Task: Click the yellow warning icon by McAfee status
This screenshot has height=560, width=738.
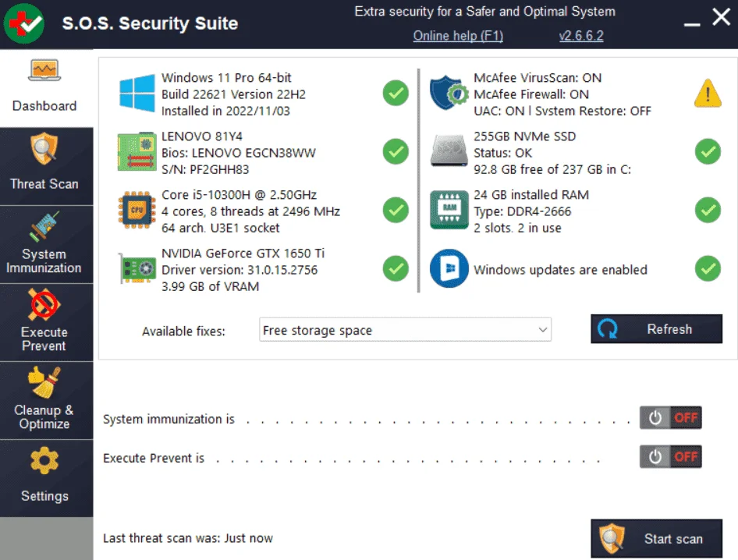Action: [x=708, y=93]
